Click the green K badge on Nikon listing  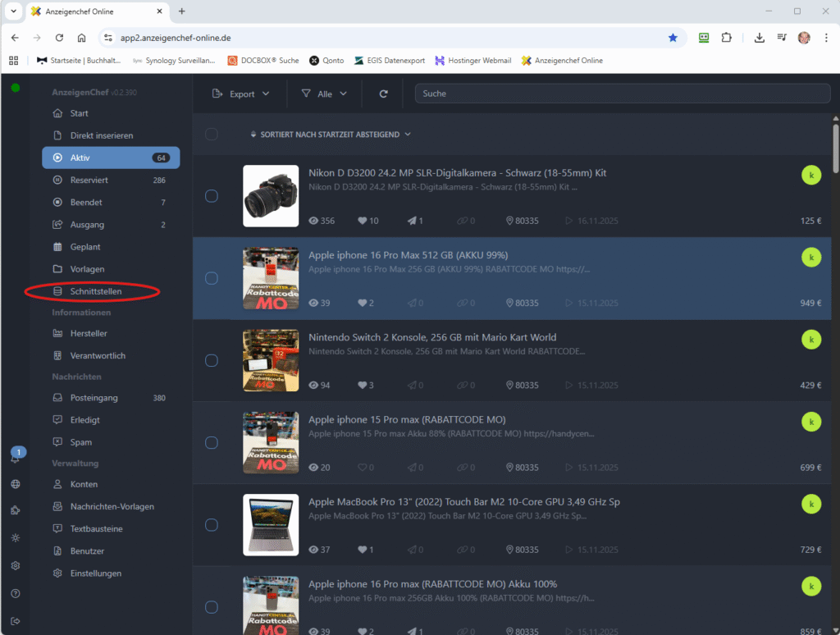(810, 176)
